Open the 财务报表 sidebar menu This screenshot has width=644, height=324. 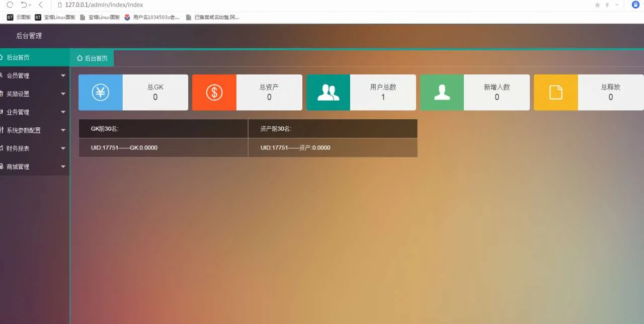coord(18,148)
